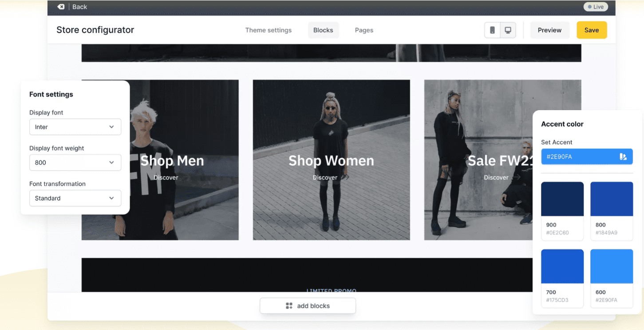Click the Font settings heading

pyautogui.click(x=51, y=94)
